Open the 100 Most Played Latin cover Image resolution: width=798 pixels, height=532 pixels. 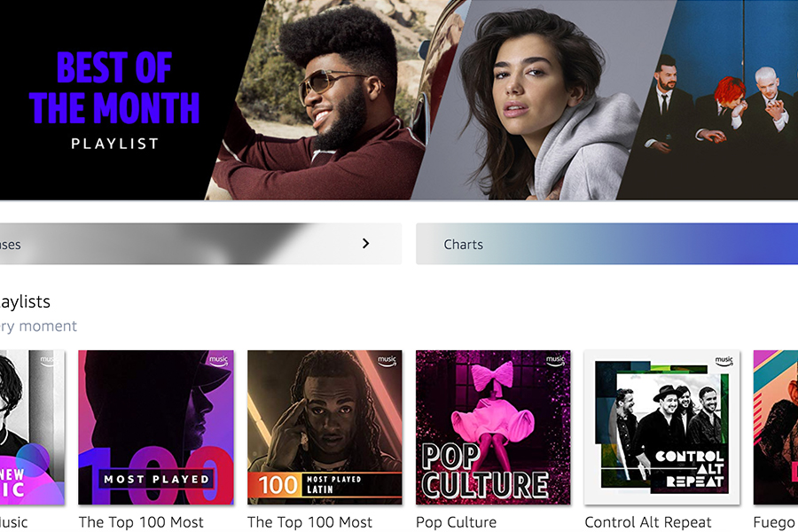325,427
